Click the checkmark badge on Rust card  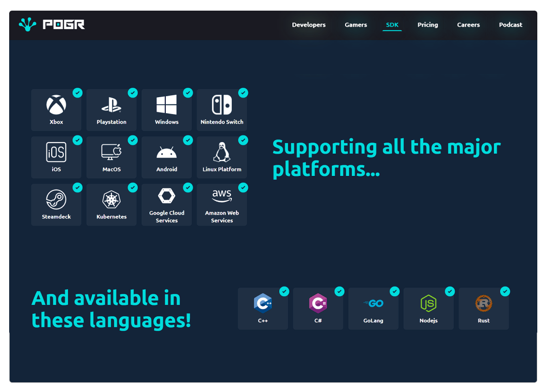point(505,291)
